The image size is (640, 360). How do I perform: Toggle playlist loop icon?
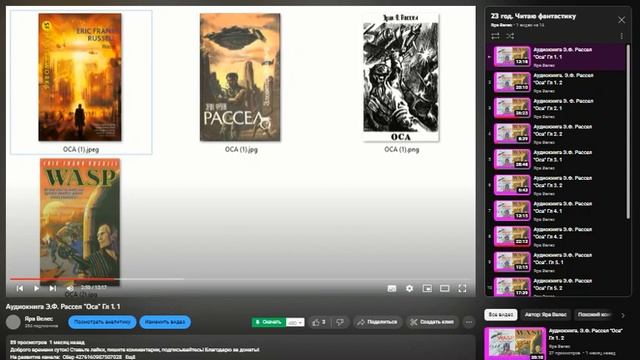tap(495, 36)
